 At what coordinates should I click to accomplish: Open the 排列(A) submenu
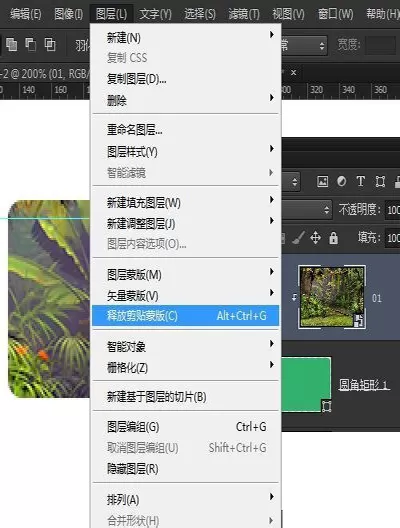186,499
